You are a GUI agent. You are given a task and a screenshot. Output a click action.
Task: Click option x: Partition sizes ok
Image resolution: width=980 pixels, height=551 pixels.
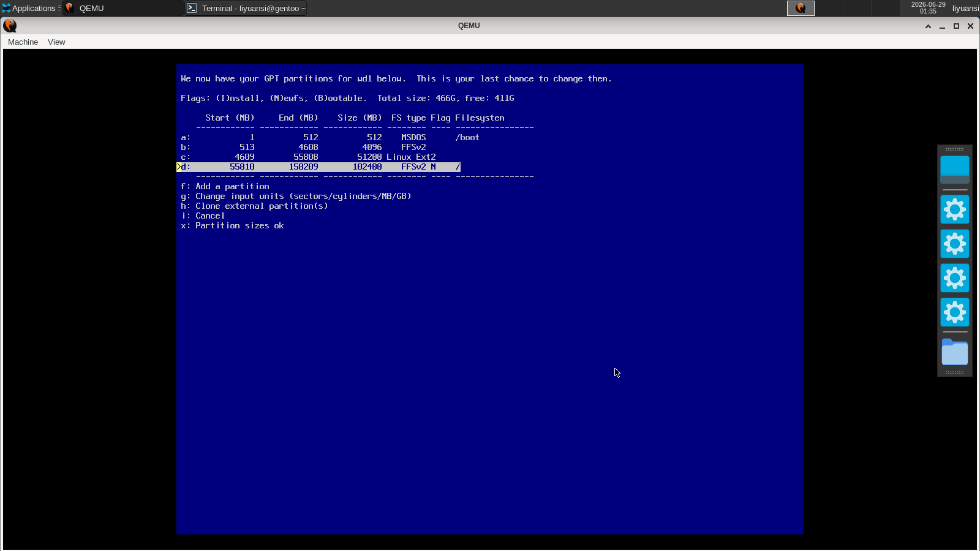pyautogui.click(x=232, y=226)
